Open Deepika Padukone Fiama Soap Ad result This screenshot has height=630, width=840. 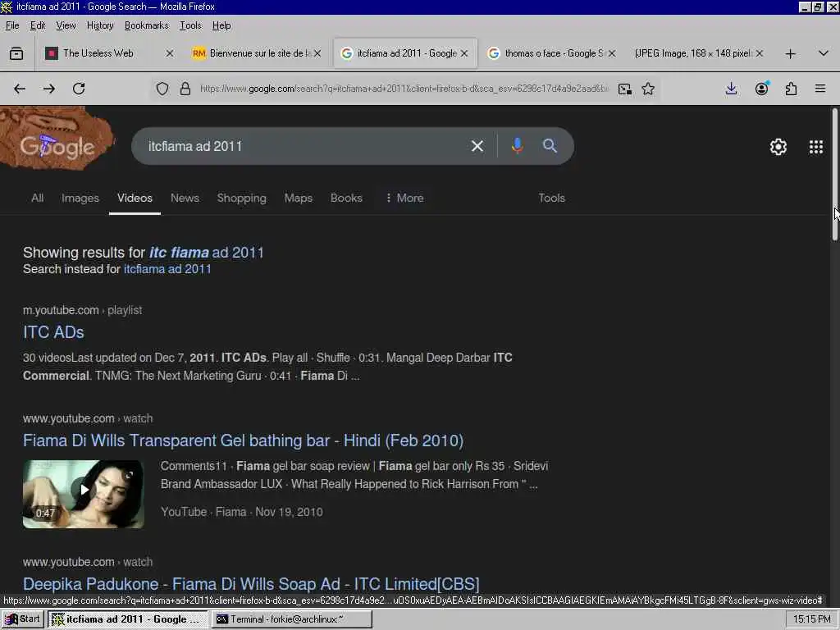point(251,584)
